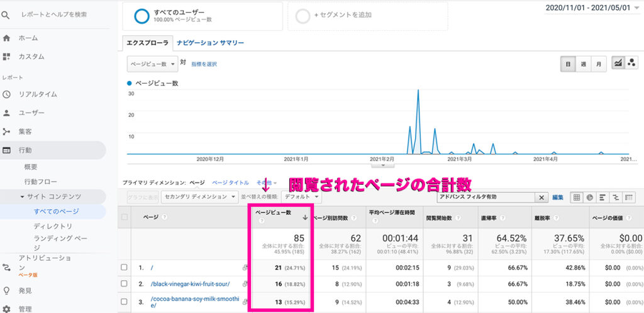Viewport: 644px width, 313px height.
Task: Click the Custom dashboard grid icon
Action: click(x=6, y=56)
